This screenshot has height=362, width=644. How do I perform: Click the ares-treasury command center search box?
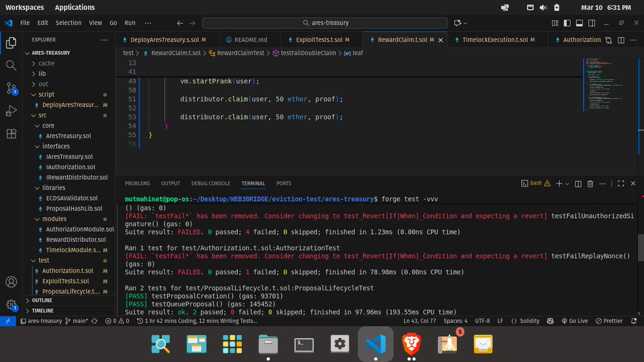(325, 23)
